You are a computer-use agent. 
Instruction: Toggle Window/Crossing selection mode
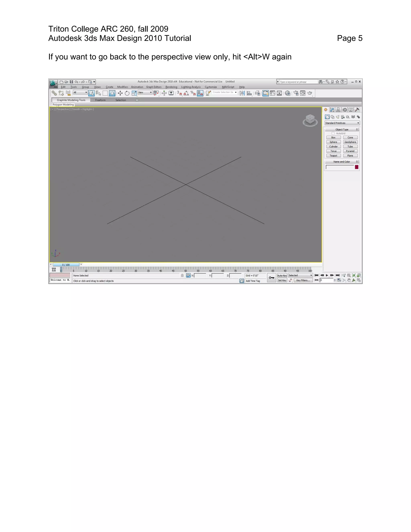[x=112, y=93]
